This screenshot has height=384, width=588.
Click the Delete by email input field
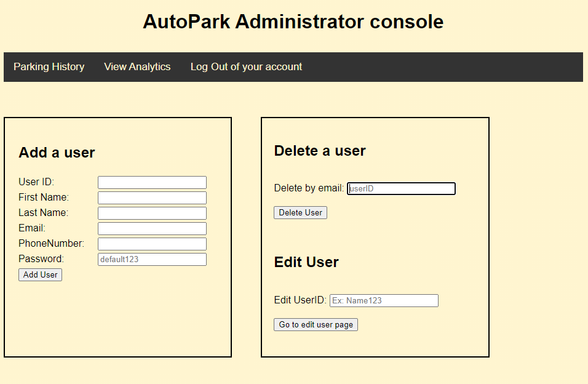tap(401, 188)
